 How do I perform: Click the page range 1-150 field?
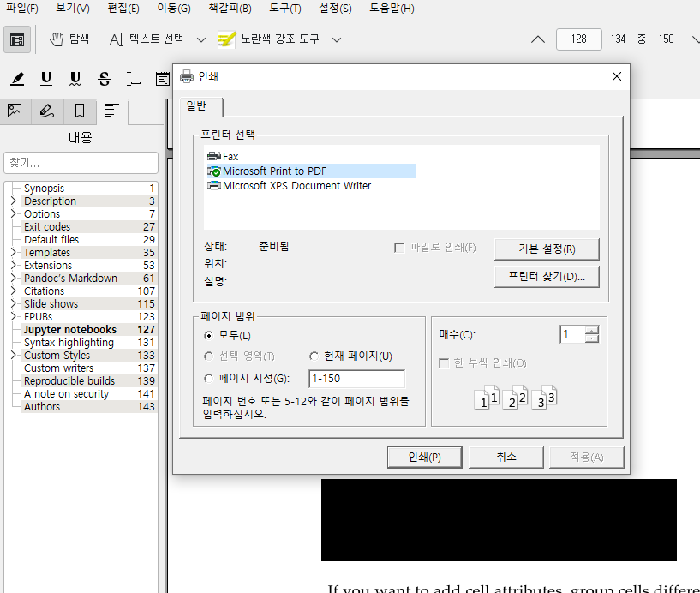tap(356, 379)
